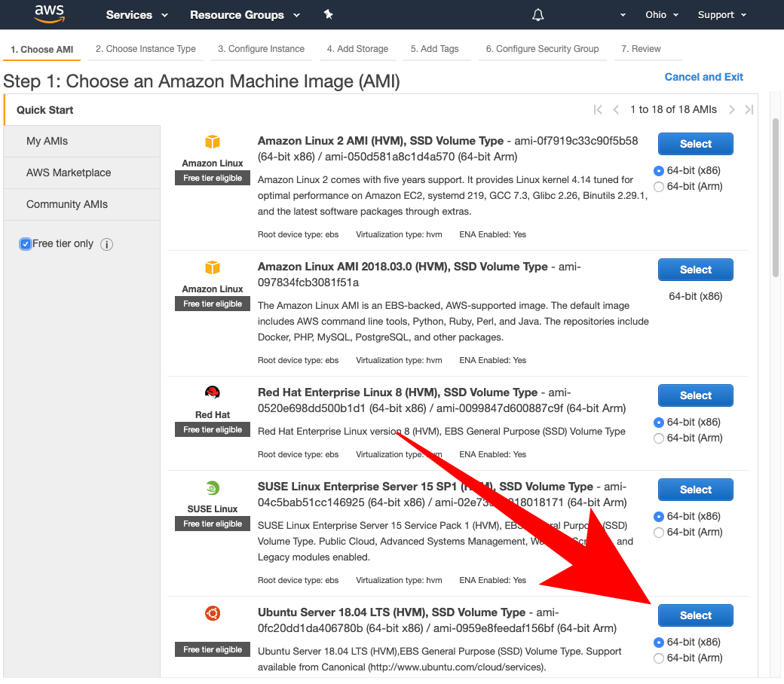Screen dimensions: 784x684
Task: Click the AWS logo home icon
Action: coord(49,14)
